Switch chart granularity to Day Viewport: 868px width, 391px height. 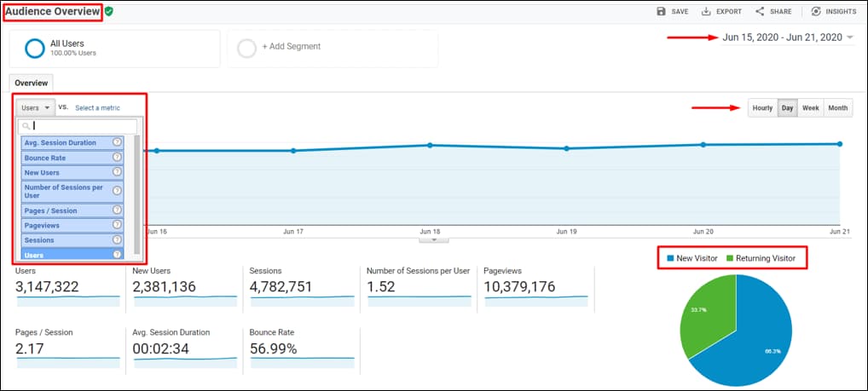(787, 108)
